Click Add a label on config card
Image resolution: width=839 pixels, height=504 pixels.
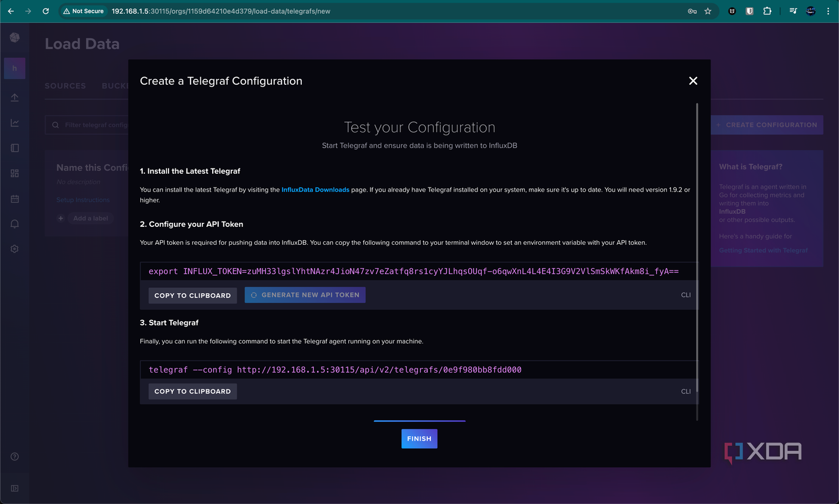(90, 219)
